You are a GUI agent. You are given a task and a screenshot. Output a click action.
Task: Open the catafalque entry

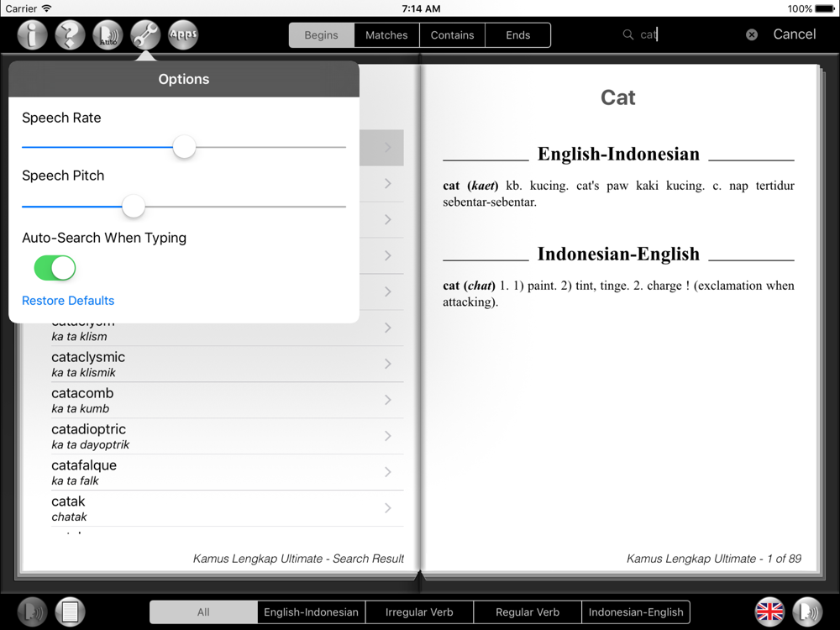[227, 472]
